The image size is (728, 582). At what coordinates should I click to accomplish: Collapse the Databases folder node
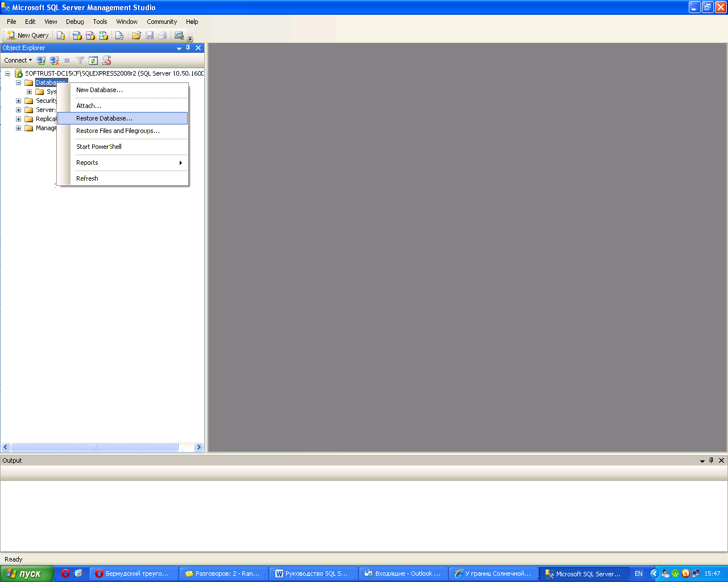click(x=18, y=82)
